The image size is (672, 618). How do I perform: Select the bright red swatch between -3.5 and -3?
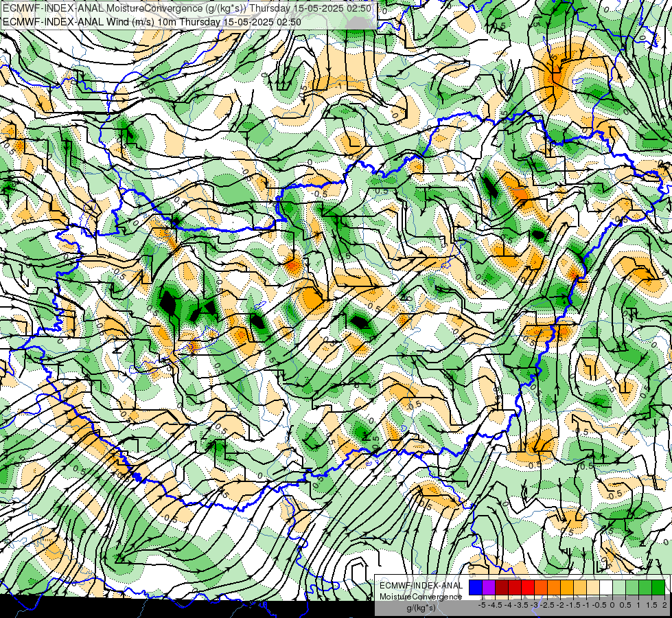[528, 587]
